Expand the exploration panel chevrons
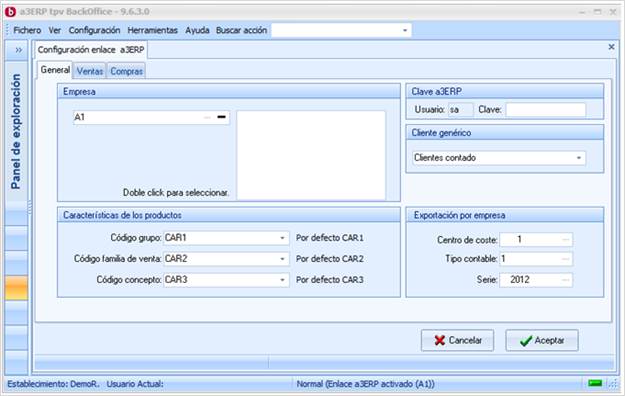 pyautogui.click(x=18, y=50)
